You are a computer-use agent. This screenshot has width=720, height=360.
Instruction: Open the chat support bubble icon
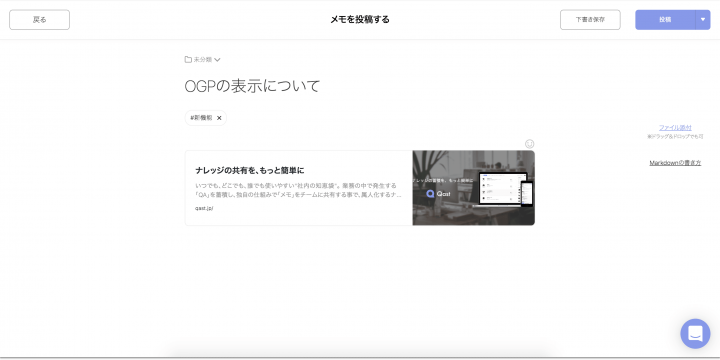tap(695, 333)
